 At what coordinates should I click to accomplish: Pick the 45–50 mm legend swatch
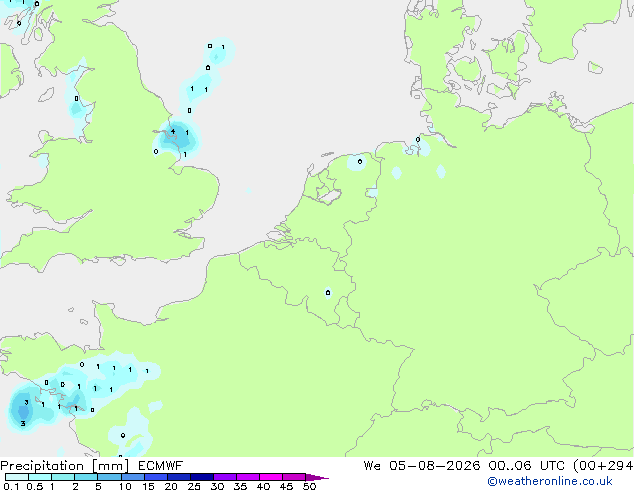294,477
